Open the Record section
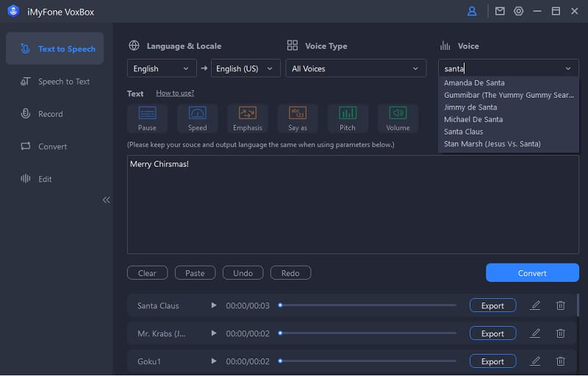 [54, 114]
